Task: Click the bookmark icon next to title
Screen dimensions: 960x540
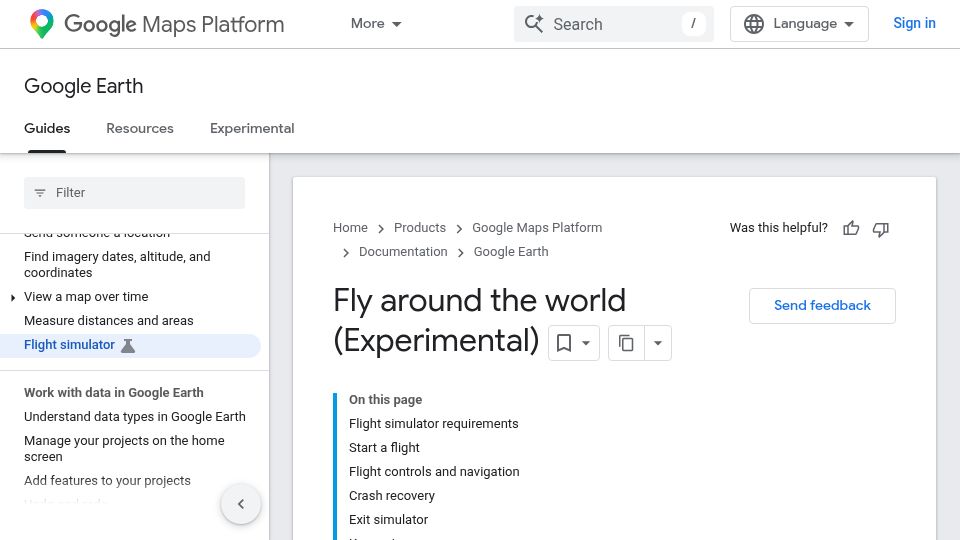Action: point(564,343)
